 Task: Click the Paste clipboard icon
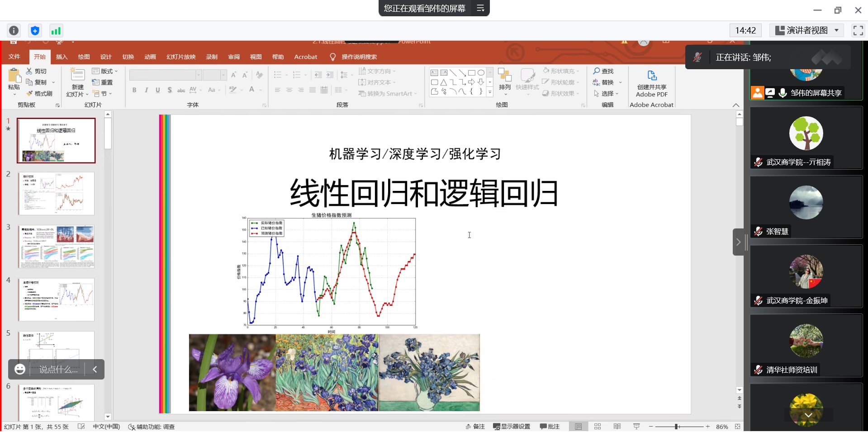tap(14, 76)
